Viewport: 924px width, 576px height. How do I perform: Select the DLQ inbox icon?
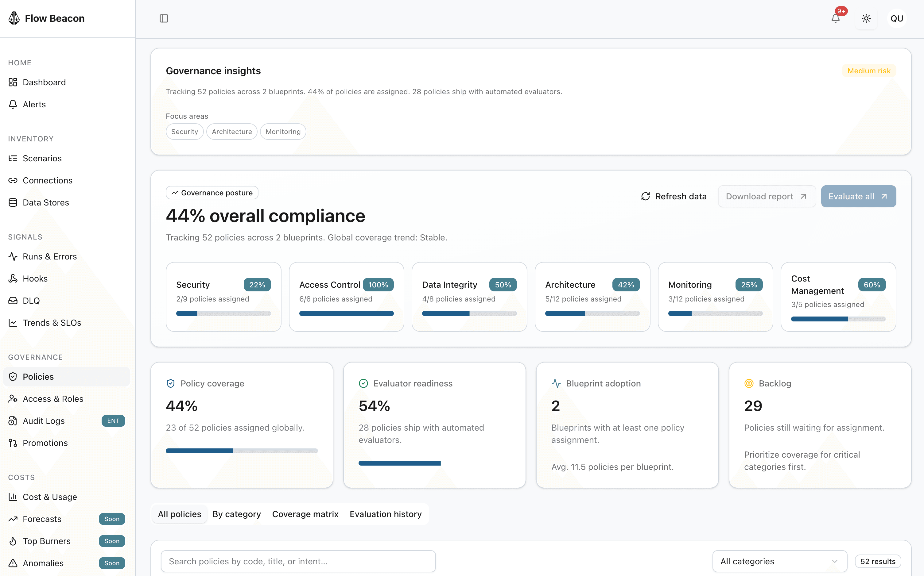pos(13,300)
